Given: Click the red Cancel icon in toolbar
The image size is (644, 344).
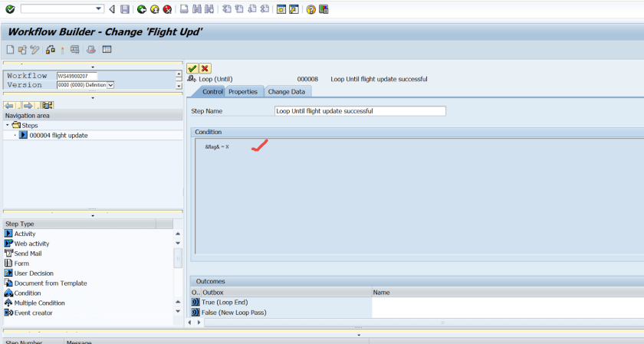Looking at the screenshot, I should tap(166, 9).
